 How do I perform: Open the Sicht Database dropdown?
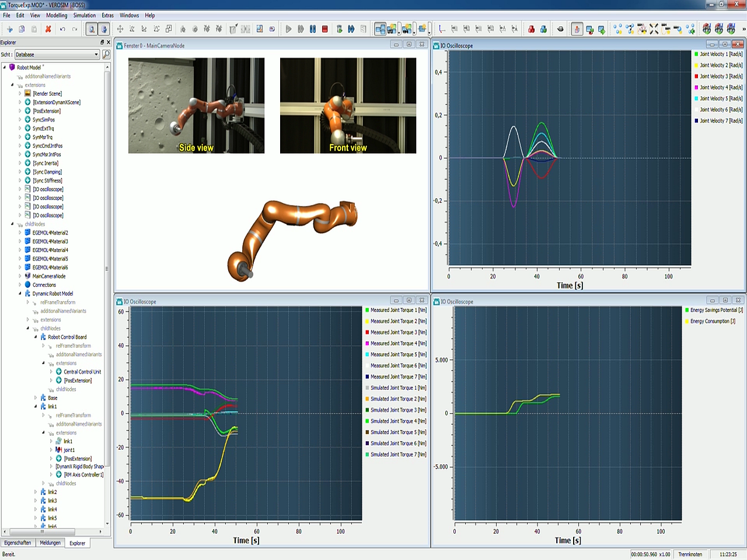click(96, 54)
